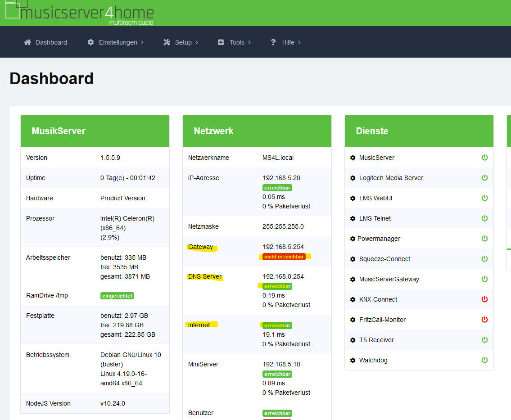Open the Hilfe menu
Screen dimensions: 511x420
click(x=285, y=42)
